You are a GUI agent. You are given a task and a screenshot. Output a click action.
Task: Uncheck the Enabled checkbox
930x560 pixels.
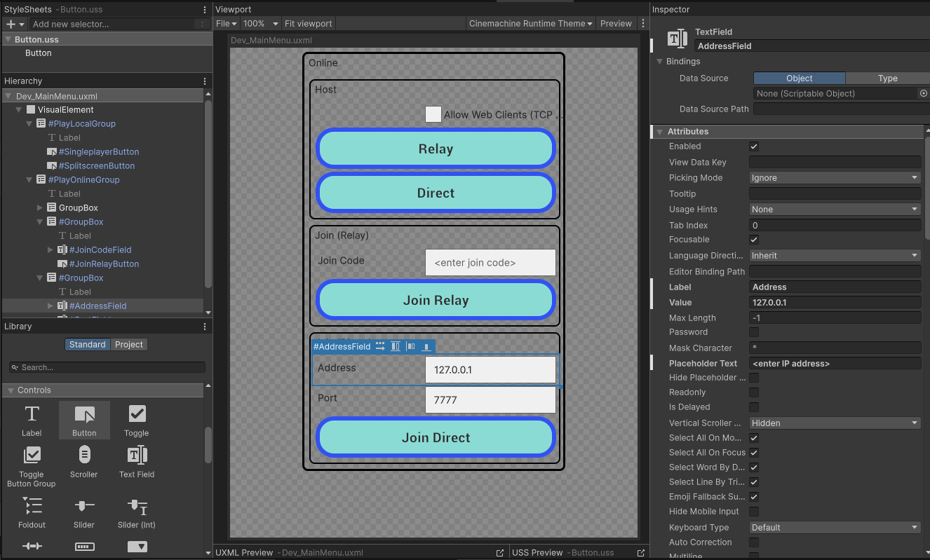click(x=754, y=146)
